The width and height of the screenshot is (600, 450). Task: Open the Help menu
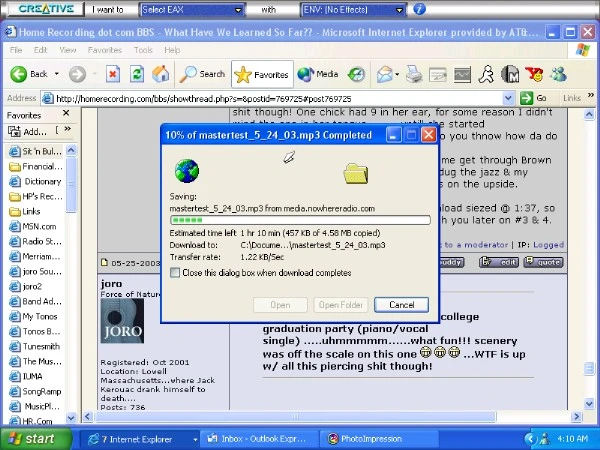click(x=172, y=50)
